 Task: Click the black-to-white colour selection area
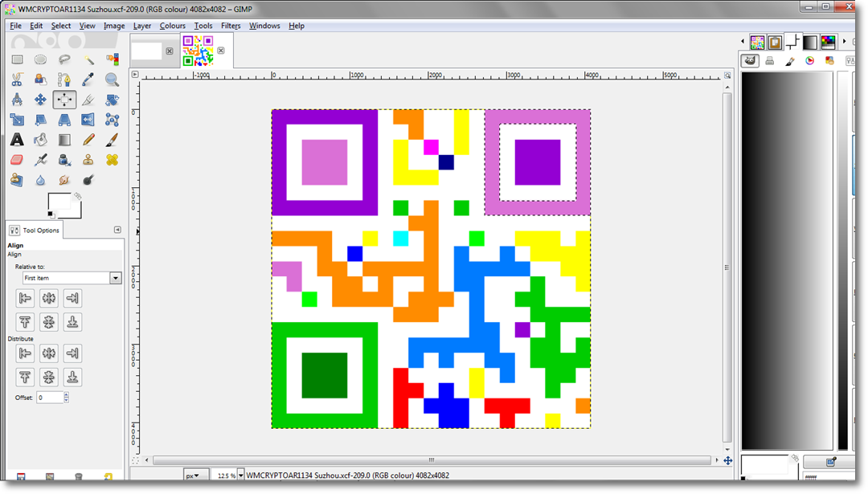787,260
